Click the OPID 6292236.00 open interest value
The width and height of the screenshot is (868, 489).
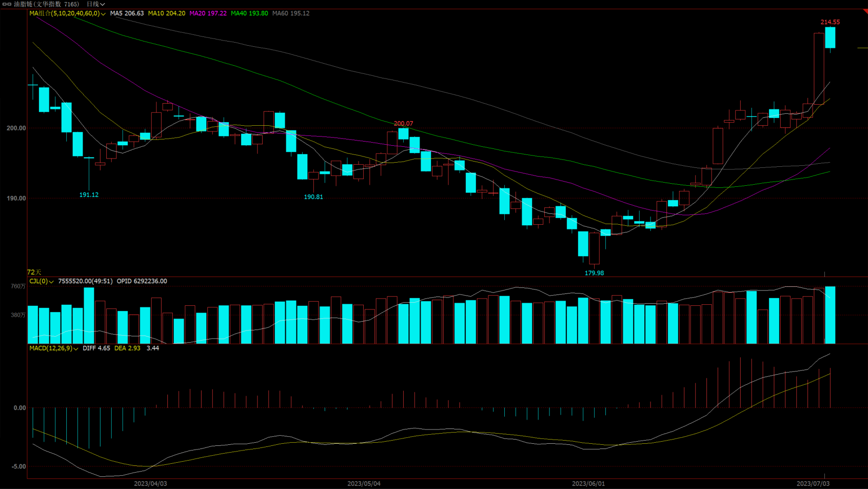[x=142, y=282]
